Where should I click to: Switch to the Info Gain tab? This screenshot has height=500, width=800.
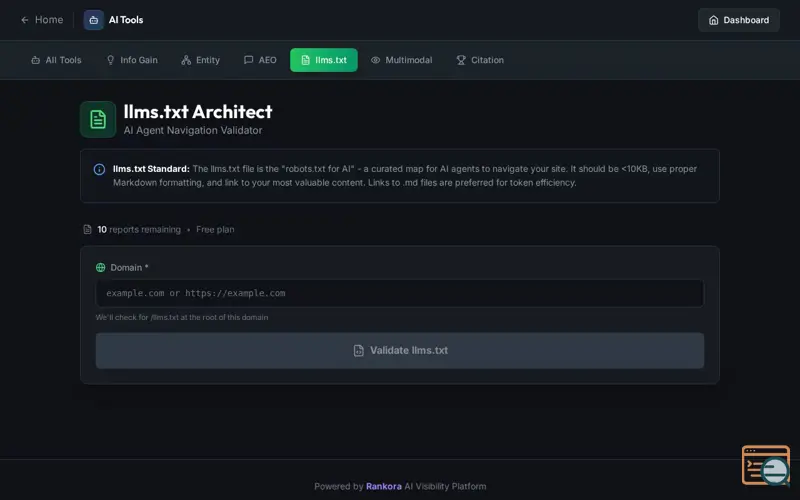tap(132, 60)
